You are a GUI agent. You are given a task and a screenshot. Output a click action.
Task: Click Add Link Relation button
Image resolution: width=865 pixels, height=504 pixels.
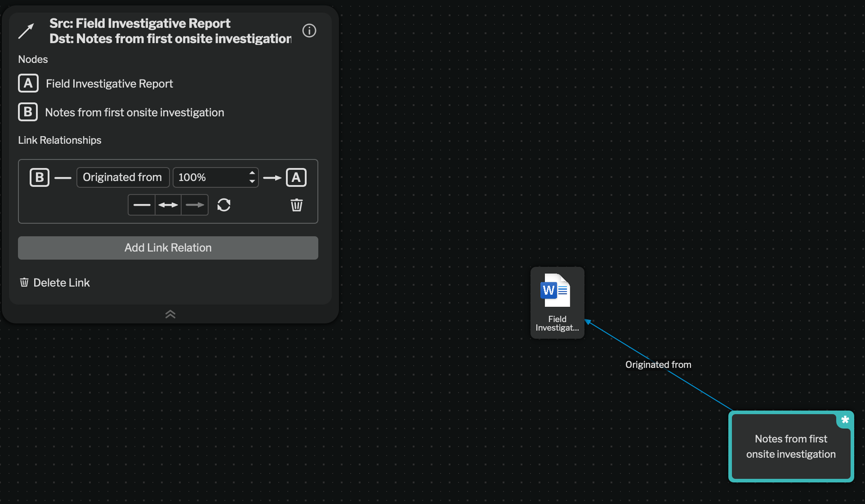168,248
